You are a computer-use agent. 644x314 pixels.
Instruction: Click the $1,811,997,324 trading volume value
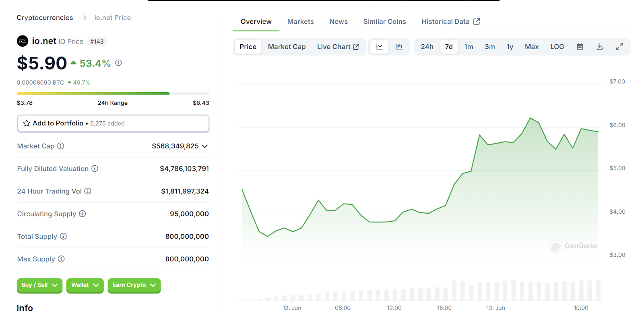click(185, 191)
